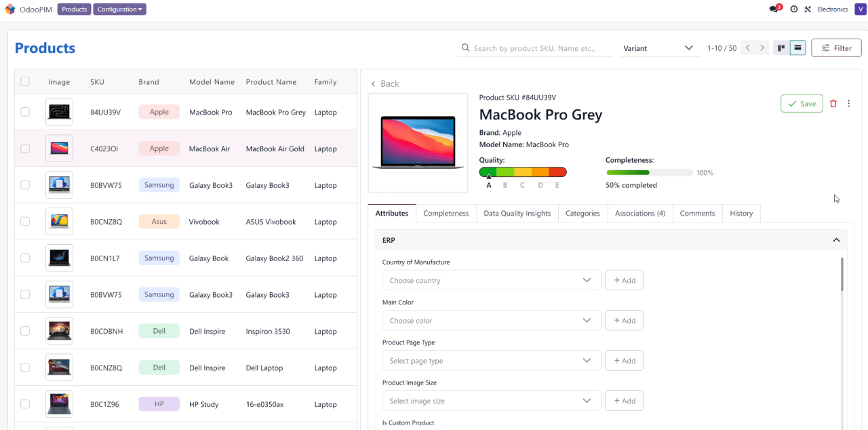Click the Quality rating color bar
The height and width of the screenshot is (430, 868).
522,172
